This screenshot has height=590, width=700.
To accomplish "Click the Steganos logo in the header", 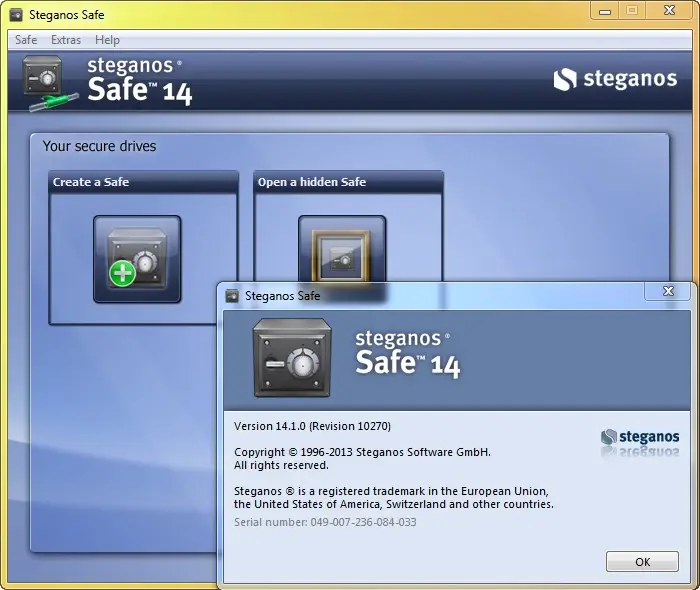I will pyautogui.click(x=615, y=79).
